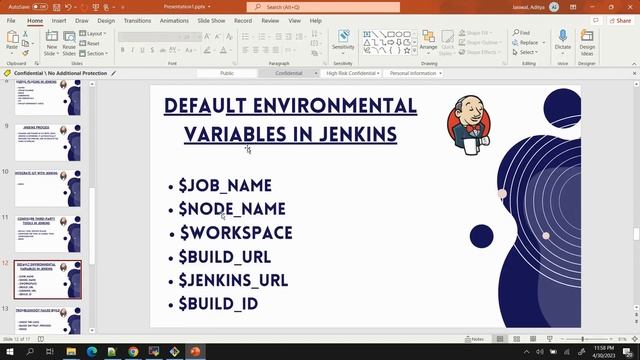Click the Increase Font Size icon

(x=207, y=36)
